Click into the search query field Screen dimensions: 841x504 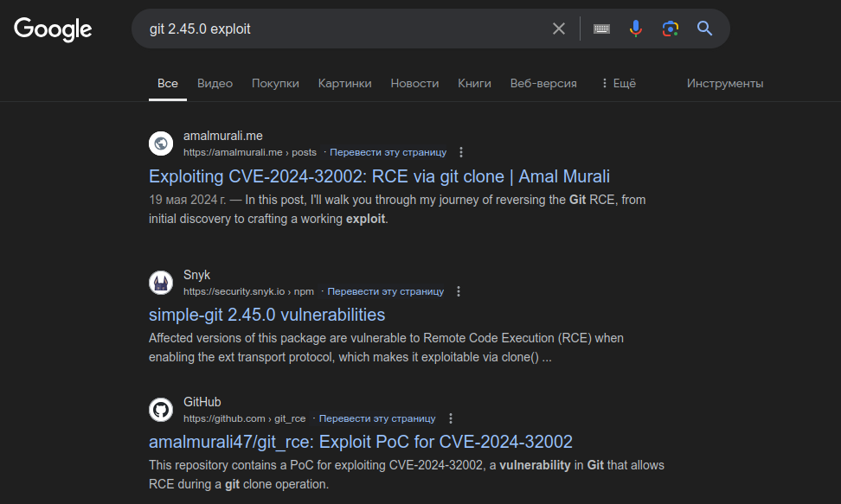point(343,29)
